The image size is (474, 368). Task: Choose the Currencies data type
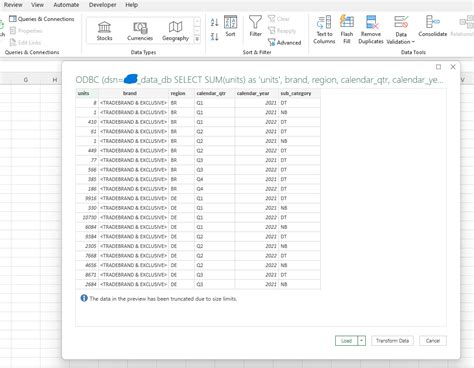(x=140, y=31)
